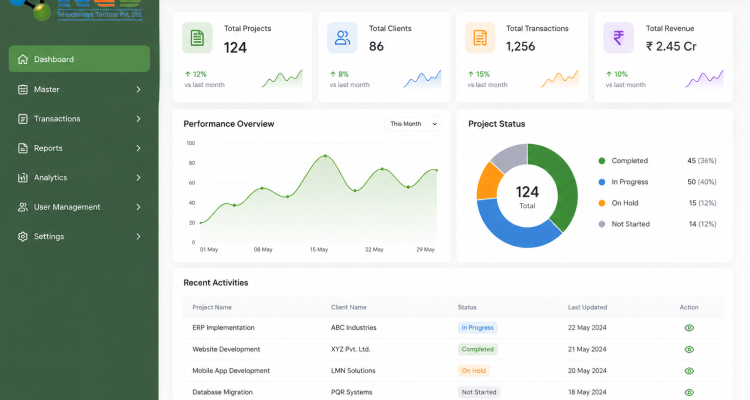Click the orange Total Transactions sparkline

tap(560, 79)
